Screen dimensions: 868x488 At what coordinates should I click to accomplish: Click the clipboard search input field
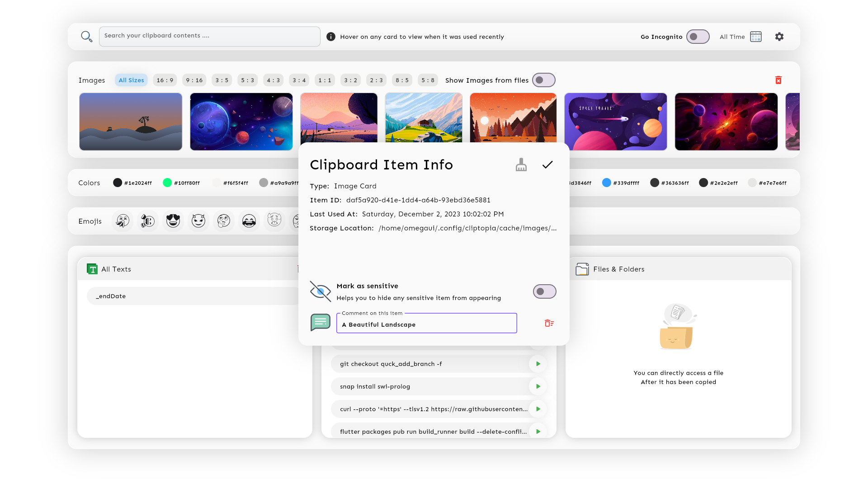pyautogui.click(x=209, y=36)
